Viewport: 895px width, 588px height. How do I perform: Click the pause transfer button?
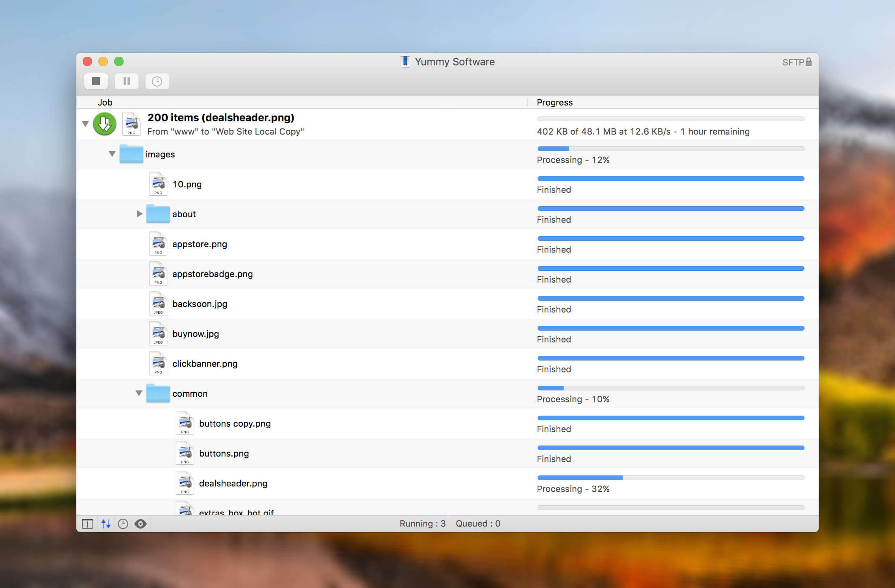(x=127, y=80)
